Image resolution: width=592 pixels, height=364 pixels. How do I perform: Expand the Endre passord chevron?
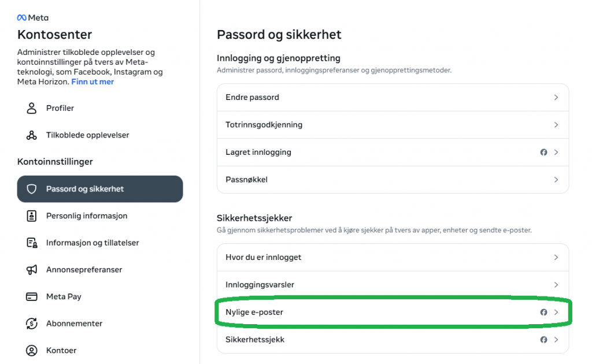(x=556, y=97)
